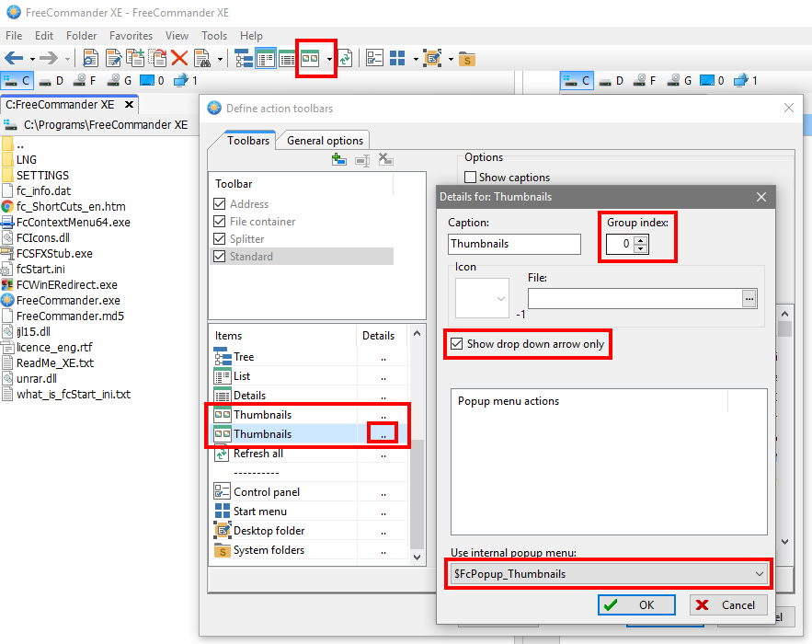Select Thumbnails view icon in toolbar
This screenshot has width=812, height=644.
(x=310, y=58)
